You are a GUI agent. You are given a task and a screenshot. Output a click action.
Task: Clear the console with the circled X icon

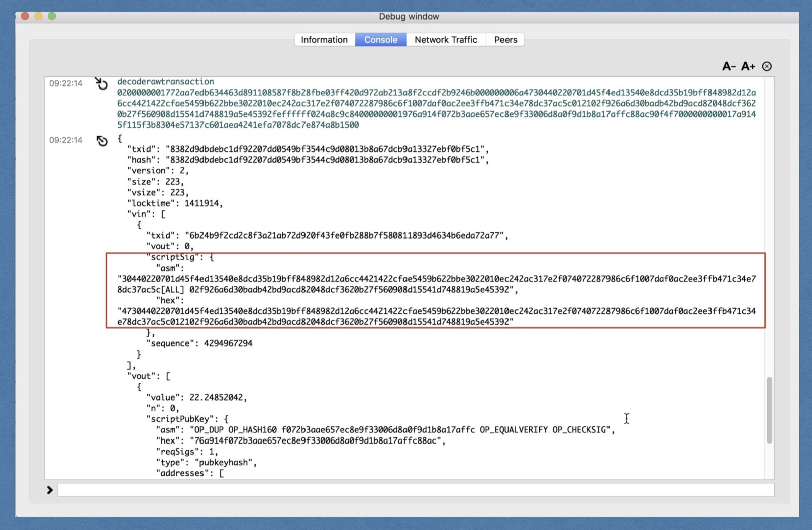pyautogui.click(x=767, y=66)
